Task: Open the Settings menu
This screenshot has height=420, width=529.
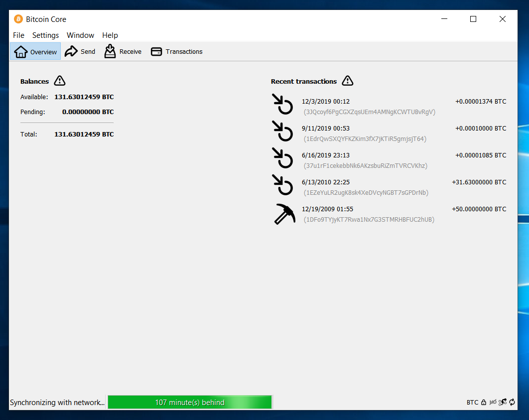Action: pyautogui.click(x=45, y=35)
